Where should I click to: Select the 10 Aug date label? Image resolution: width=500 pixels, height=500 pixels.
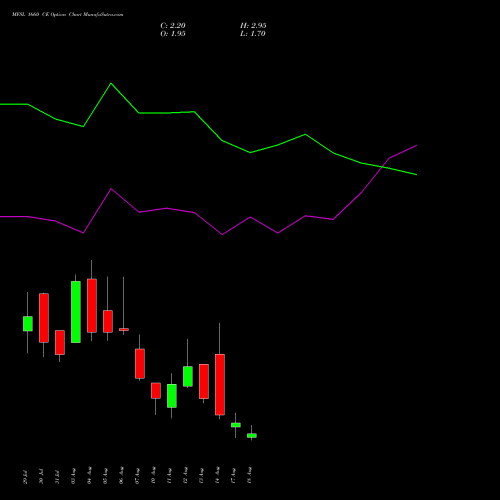153,476
